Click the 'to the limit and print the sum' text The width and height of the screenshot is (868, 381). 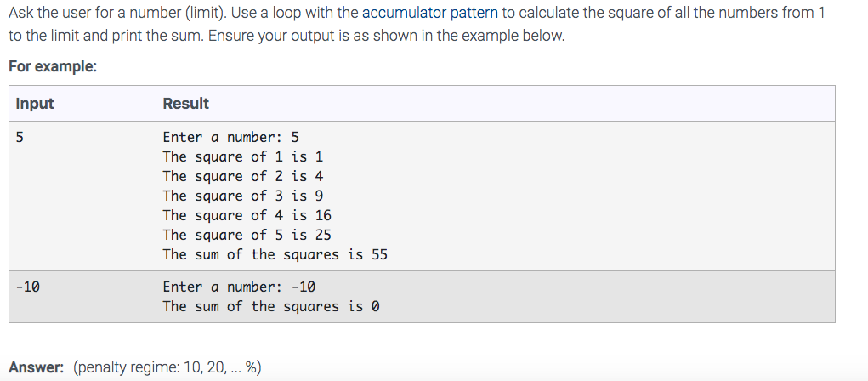106,36
